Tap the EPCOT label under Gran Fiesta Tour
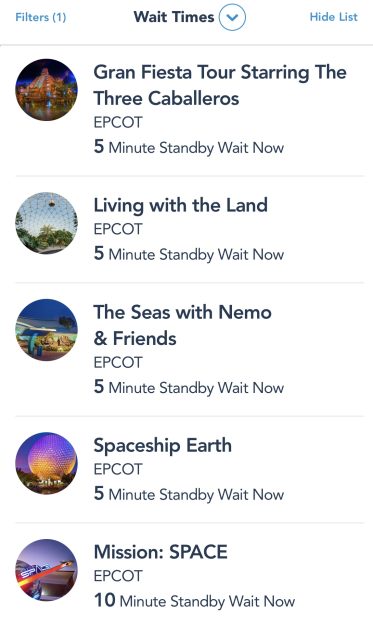The image size is (373, 625). coord(118,122)
